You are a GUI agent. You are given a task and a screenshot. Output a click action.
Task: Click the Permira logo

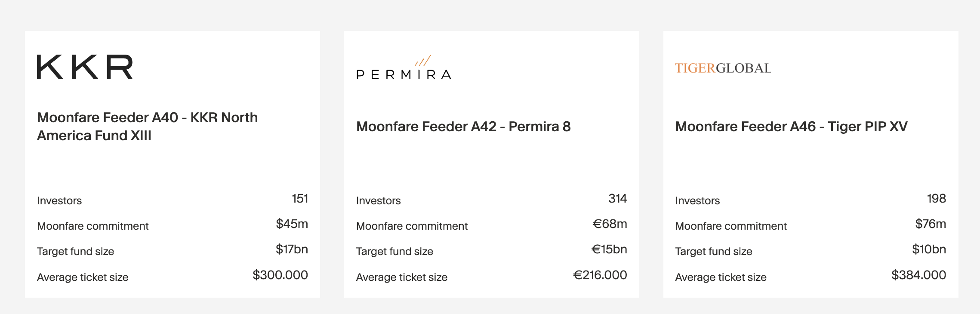point(404,69)
